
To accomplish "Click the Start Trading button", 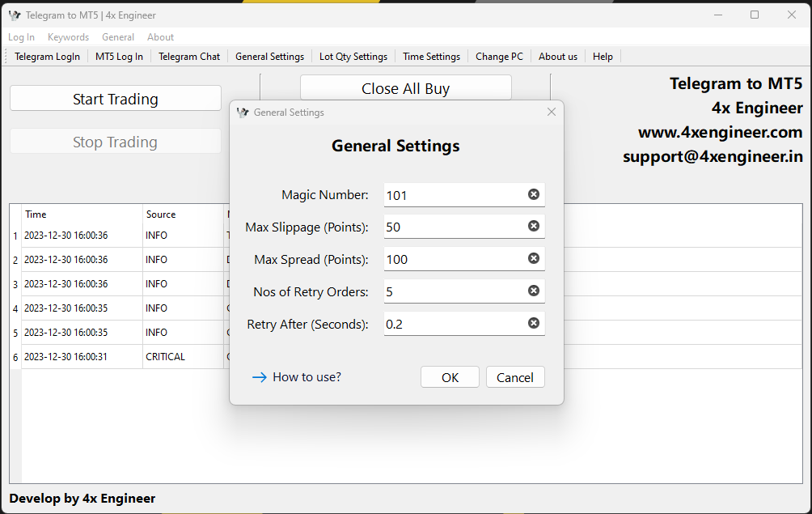I will click(116, 99).
